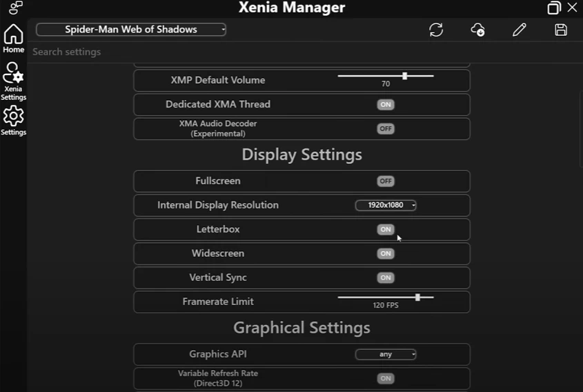Click the refresh arrows icon
This screenshot has height=392, width=583.
(x=436, y=30)
